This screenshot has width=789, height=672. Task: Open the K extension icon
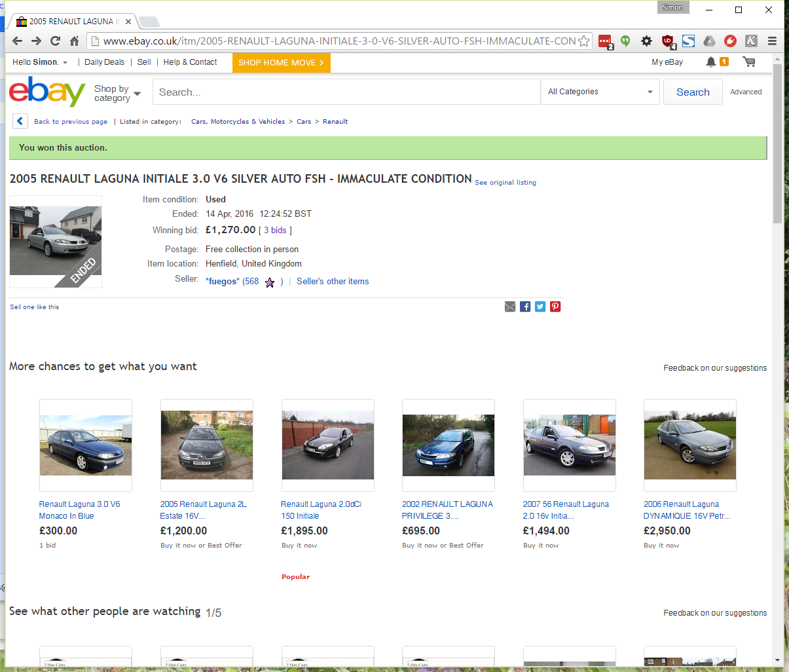pyautogui.click(x=751, y=41)
